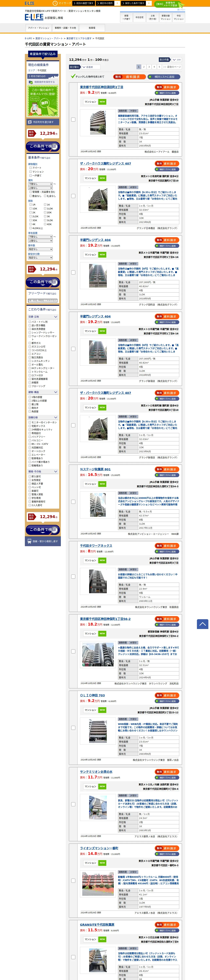Image resolution: width=210 pixels, height=980 pixels.
Task: Open the 賃料 上限なし dropdown
Action: (40, 188)
